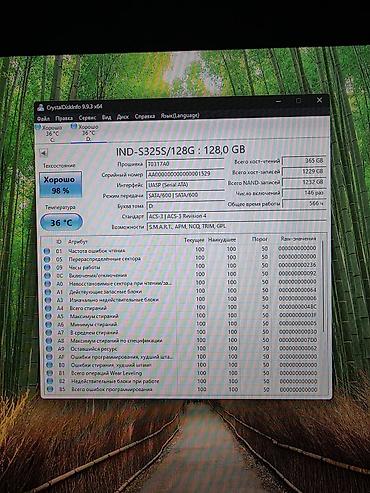Open the Файл menu
Viewport: 370px width, 493px height.
[x=43, y=119]
